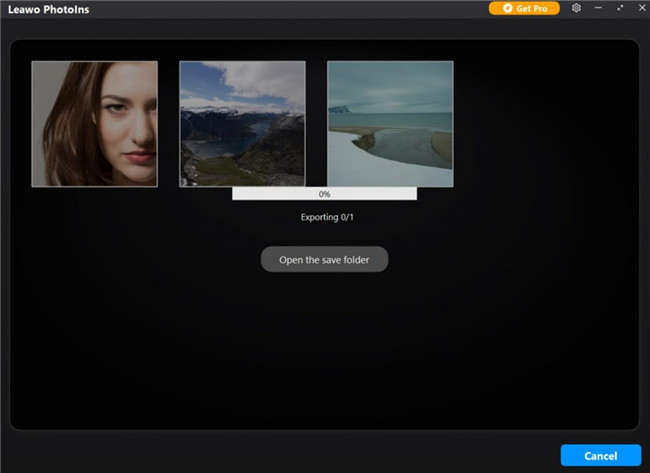Image resolution: width=650 pixels, height=473 pixels.
Task: Click the 'Exporting 0/1' status text
Action: (327, 217)
